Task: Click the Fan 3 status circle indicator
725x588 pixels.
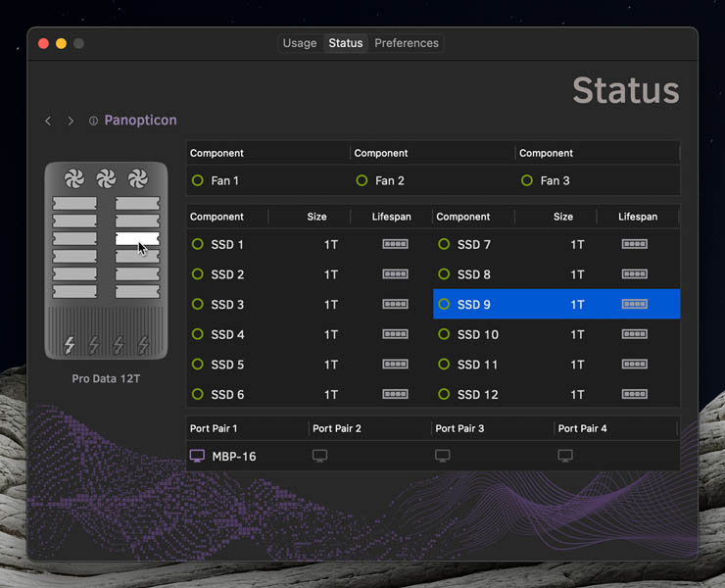Action: pos(527,180)
